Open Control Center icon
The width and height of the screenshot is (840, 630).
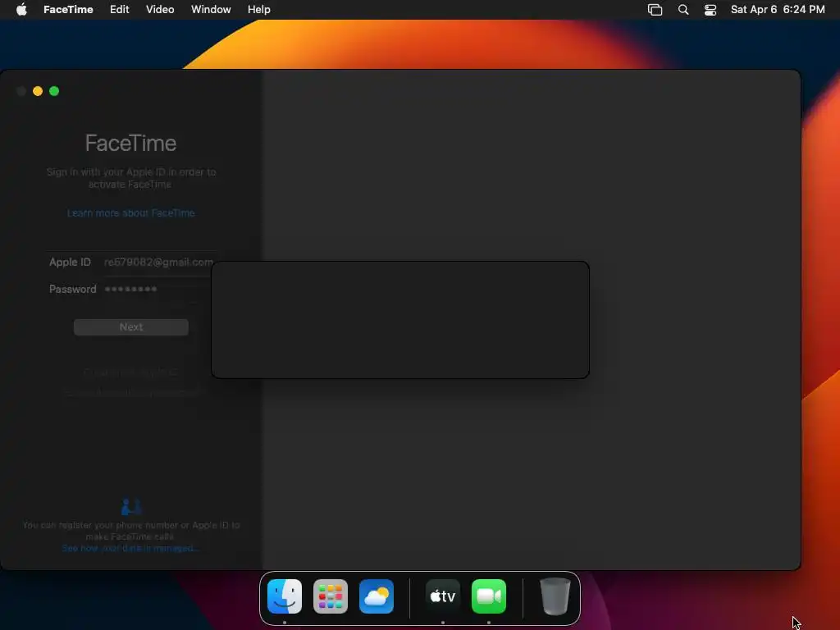pyautogui.click(x=710, y=10)
